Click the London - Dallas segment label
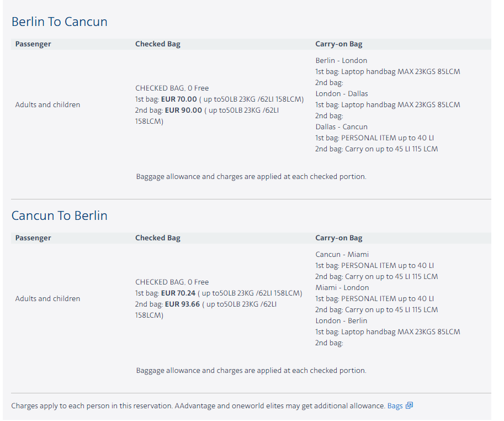Screen dimensions: 504x421 point(342,93)
